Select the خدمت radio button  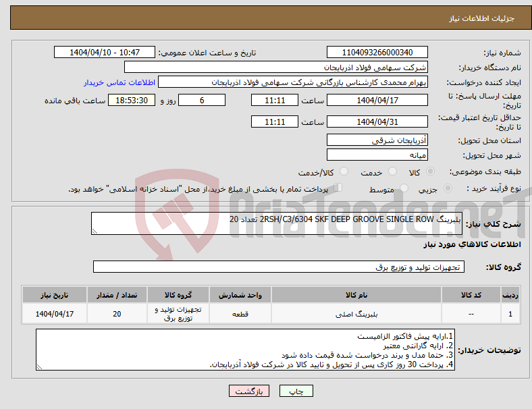click(x=392, y=171)
